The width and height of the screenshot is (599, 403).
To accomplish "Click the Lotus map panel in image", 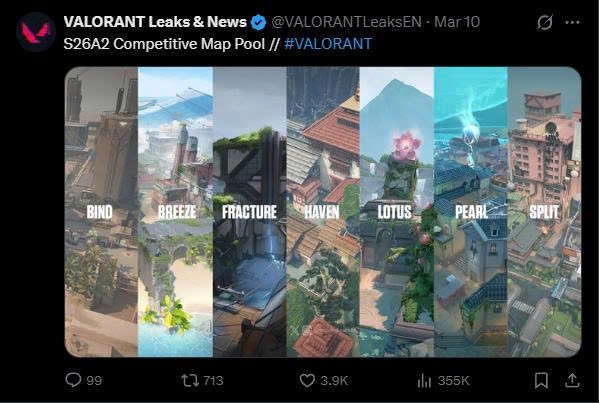I will pos(397,212).
